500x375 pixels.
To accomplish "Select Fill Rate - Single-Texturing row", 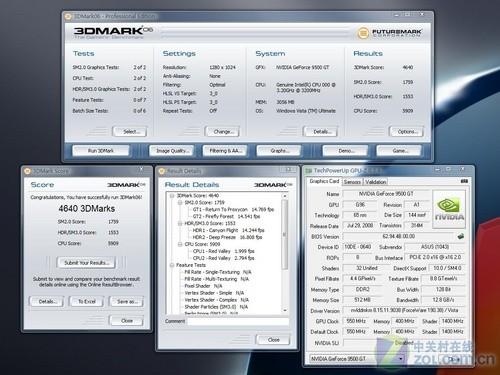I will click(x=218, y=272).
